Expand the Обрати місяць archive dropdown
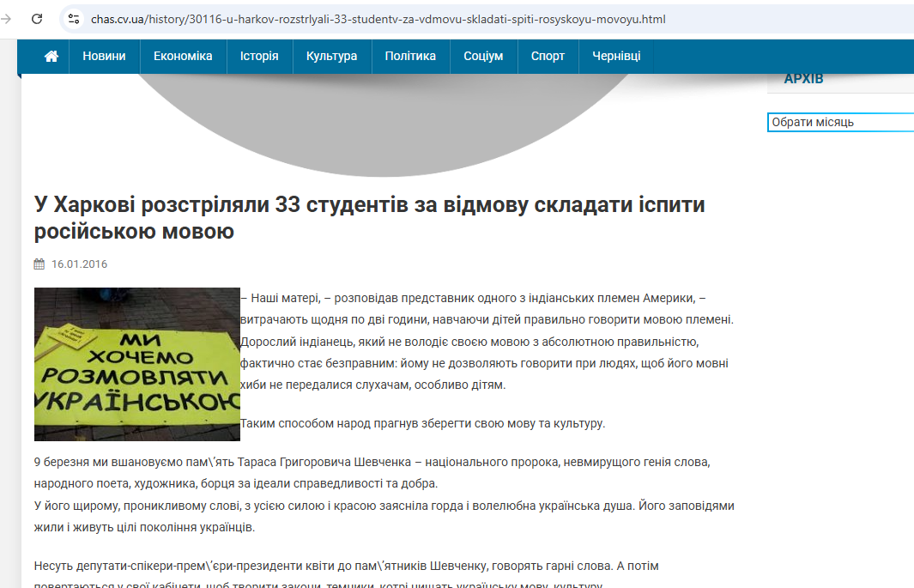Screen dimensions: 914x588 840,122
